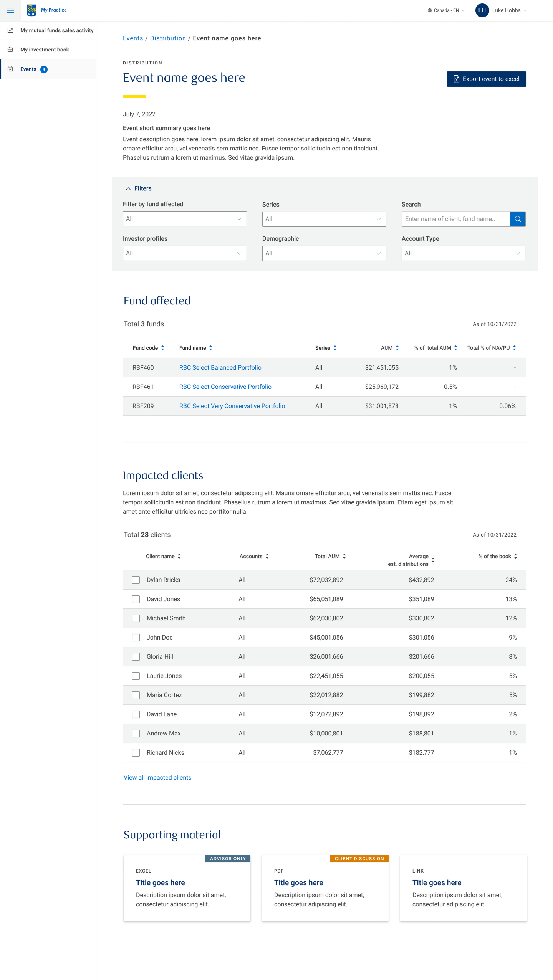This screenshot has width=553, height=980.
Task: Click My Practice header link
Action: coord(54,10)
